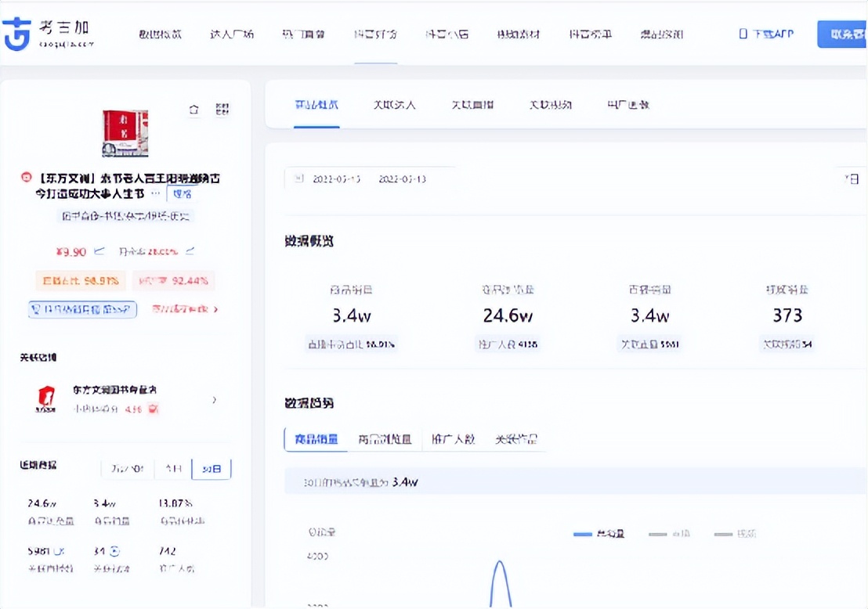Open the 热门直播 navigation item
Screen dimensions: 868x609
303,34
